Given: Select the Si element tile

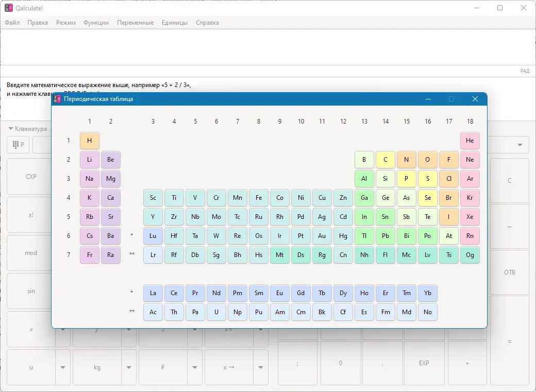Looking at the screenshot, I should click(386, 179).
